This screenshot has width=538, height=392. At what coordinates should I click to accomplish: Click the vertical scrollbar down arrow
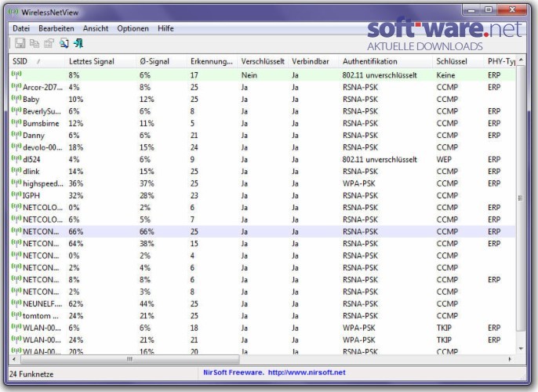pyautogui.click(x=521, y=349)
